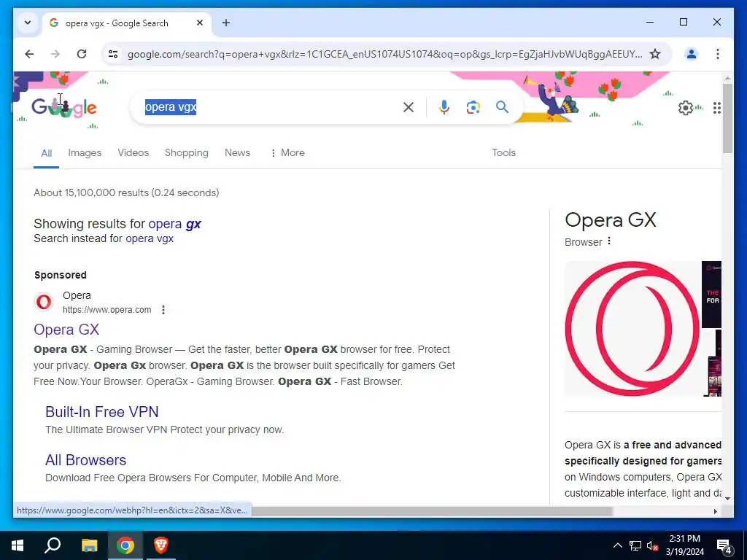Open the All Browsers link
The image size is (747, 560).
[86, 460]
